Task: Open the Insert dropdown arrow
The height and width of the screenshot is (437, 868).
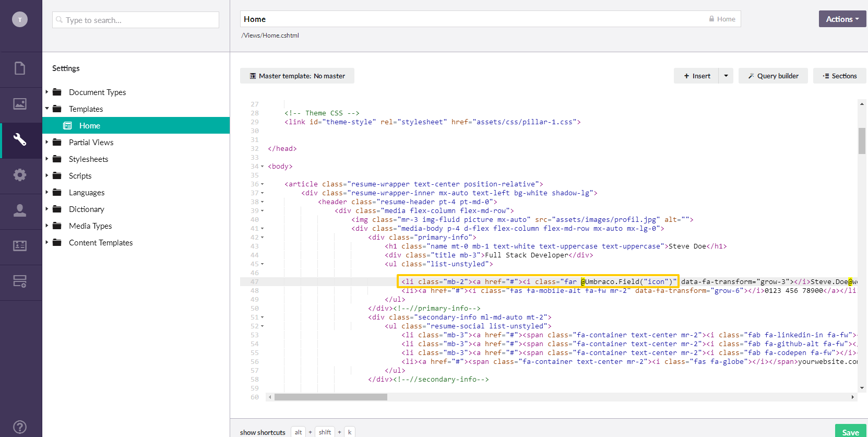Action: 726,76
